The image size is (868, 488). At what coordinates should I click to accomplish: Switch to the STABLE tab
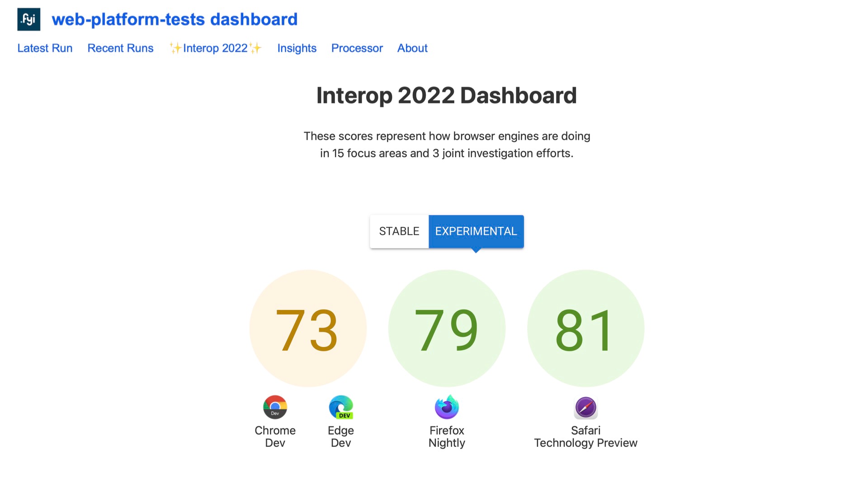[399, 231]
